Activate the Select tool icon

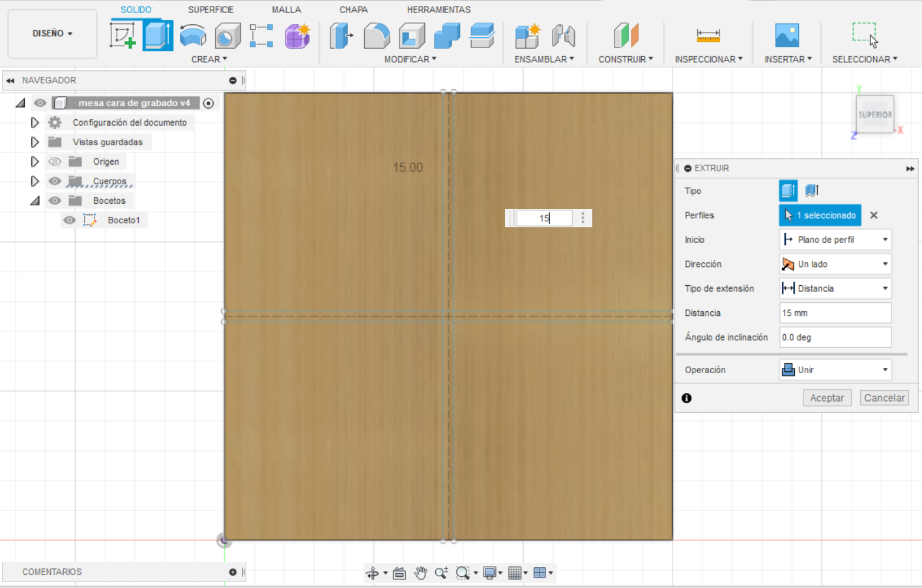pos(865,35)
